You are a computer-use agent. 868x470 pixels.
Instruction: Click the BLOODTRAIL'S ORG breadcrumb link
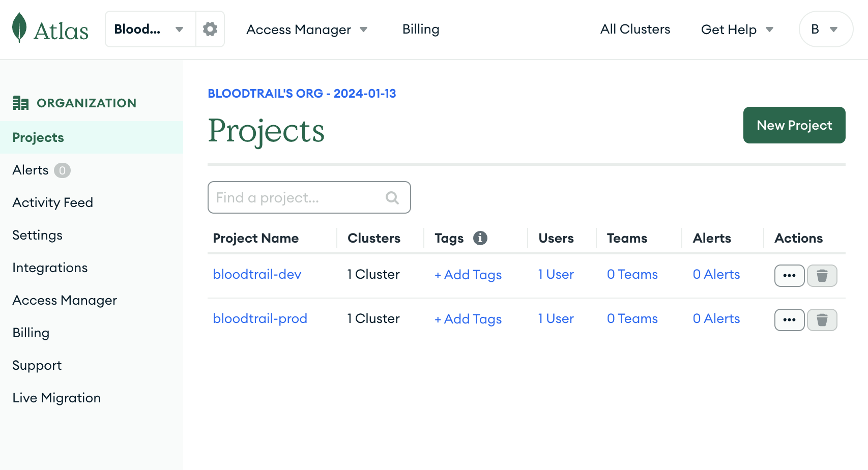(302, 94)
